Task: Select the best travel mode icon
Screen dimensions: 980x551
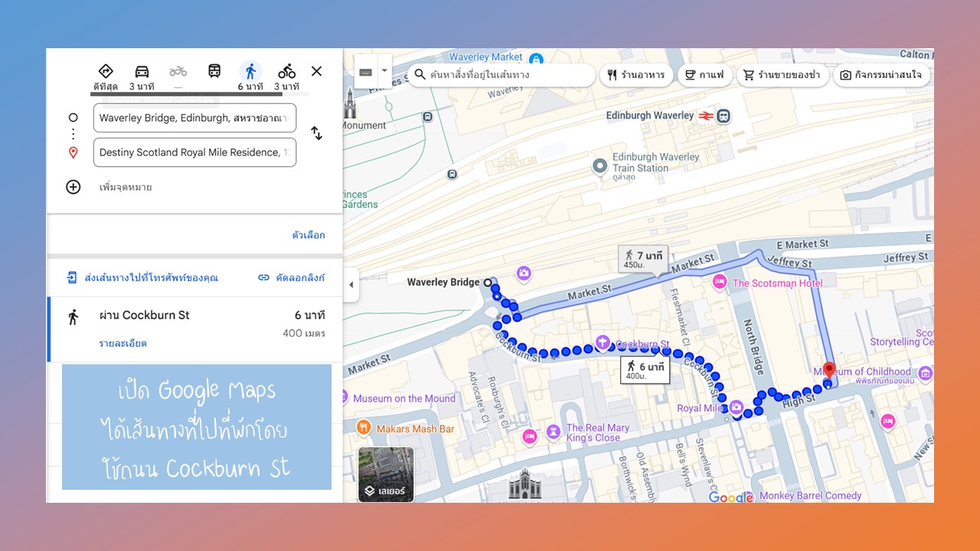Action: click(x=106, y=71)
